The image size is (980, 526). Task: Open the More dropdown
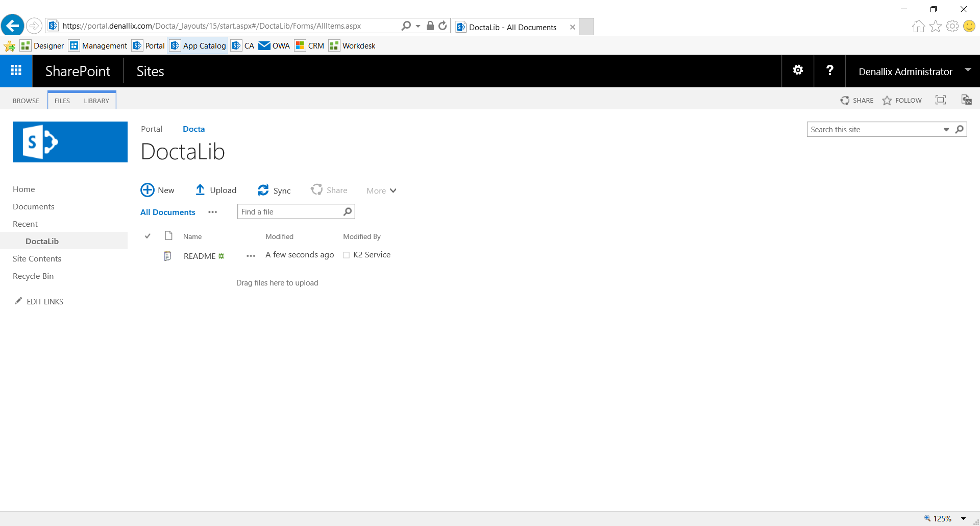[x=380, y=190]
